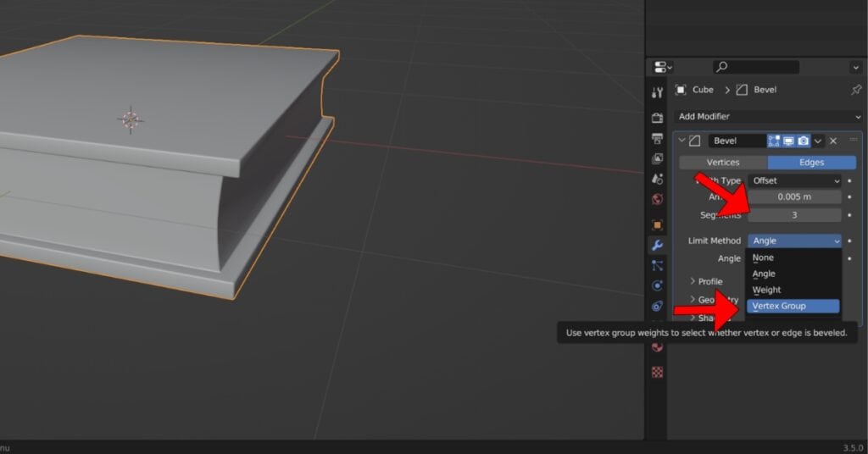
Task: Open the Width Type Offset dropdown
Action: pos(795,180)
